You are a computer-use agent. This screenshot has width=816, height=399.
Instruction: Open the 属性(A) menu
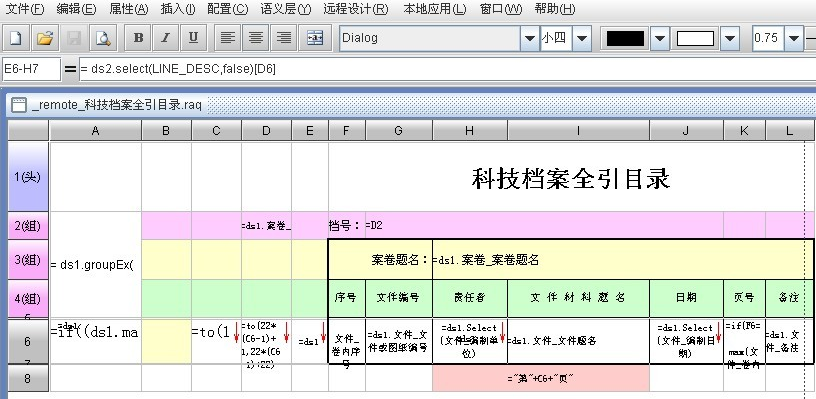(129, 9)
